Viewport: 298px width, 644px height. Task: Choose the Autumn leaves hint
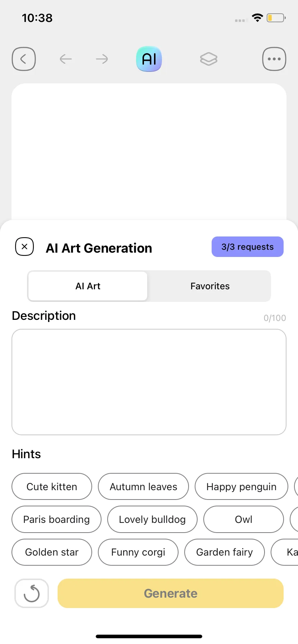click(x=143, y=487)
